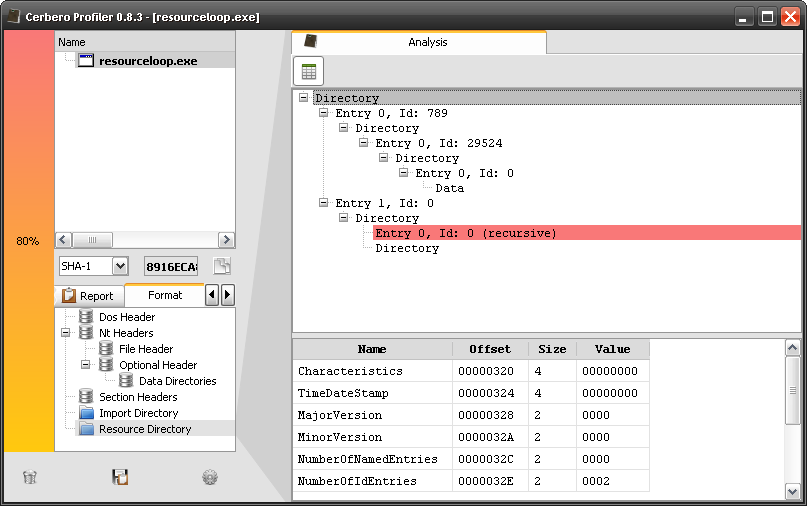Click the Import Directory folder icon
The width and height of the screenshot is (807, 506).
click(x=86, y=413)
